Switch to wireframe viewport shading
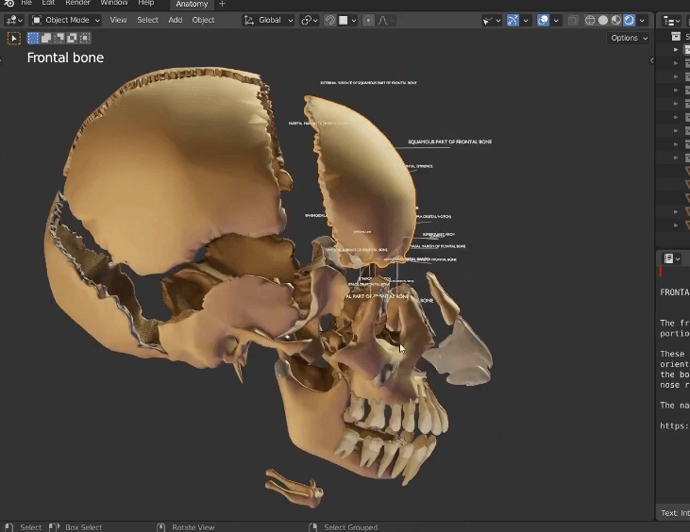 [x=590, y=20]
